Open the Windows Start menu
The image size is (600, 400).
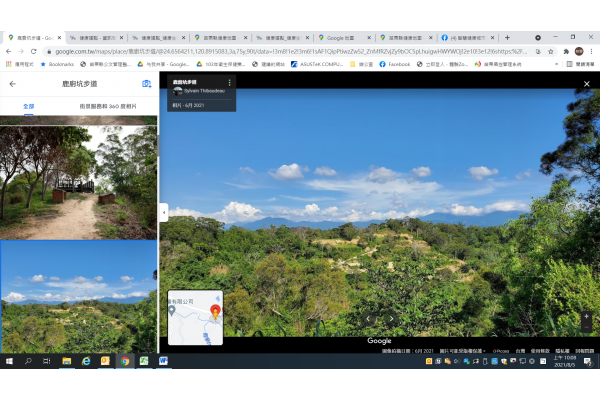coord(9,361)
